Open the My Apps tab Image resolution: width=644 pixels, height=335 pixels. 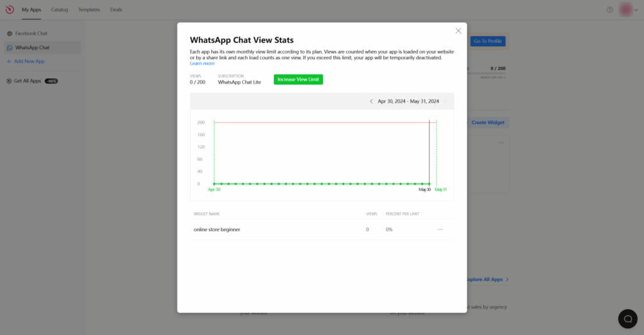tap(31, 9)
